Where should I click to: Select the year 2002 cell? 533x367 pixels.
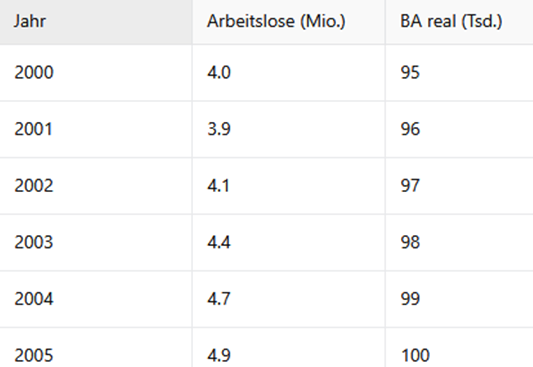96,186
